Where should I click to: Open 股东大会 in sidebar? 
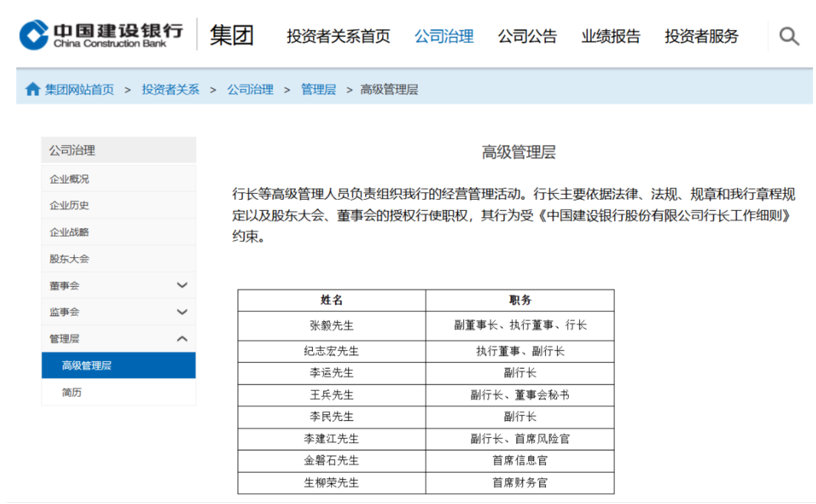point(119,259)
